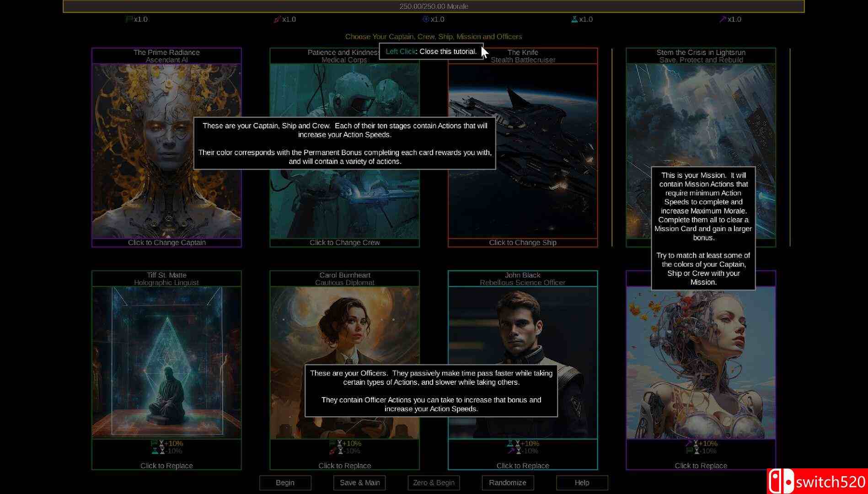Viewport: 868px width, 494px height.
Task: Replace officer Carol Burnheart
Action: tap(344, 466)
